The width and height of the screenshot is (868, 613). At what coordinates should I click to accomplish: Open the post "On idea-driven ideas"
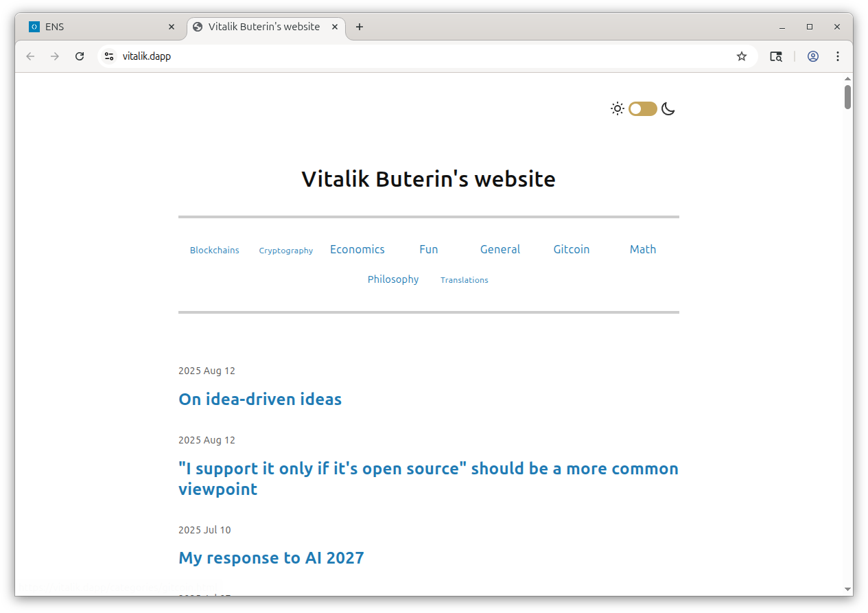pos(260,399)
